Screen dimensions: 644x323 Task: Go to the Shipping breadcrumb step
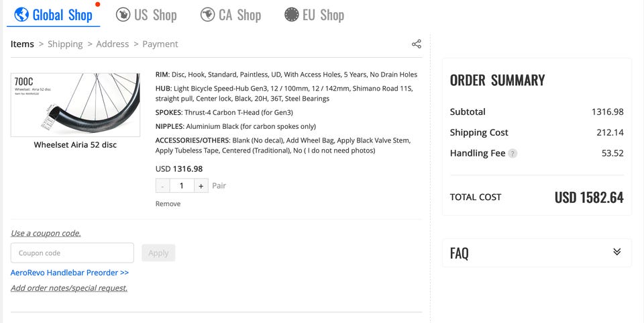65,44
